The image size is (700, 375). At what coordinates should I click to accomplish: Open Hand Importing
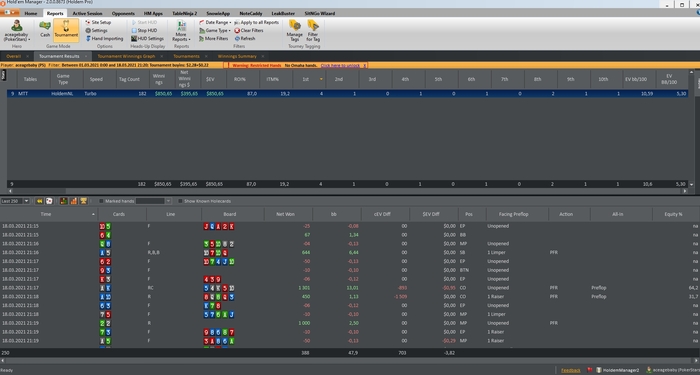[x=104, y=39]
